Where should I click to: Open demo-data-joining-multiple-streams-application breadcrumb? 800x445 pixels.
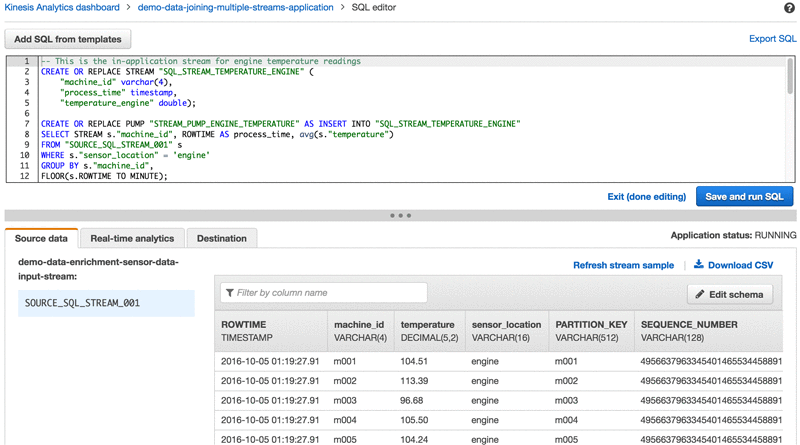click(x=235, y=8)
